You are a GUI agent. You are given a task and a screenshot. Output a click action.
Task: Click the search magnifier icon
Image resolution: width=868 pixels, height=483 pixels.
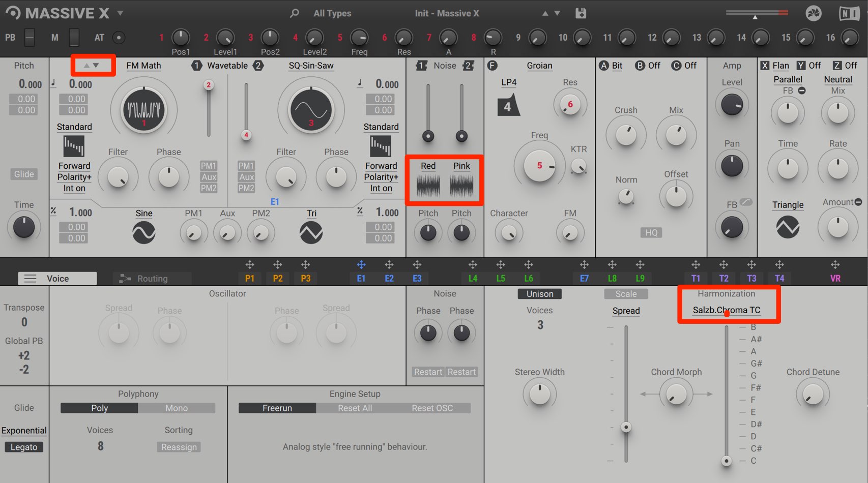pyautogui.click(x=294, y=13)
